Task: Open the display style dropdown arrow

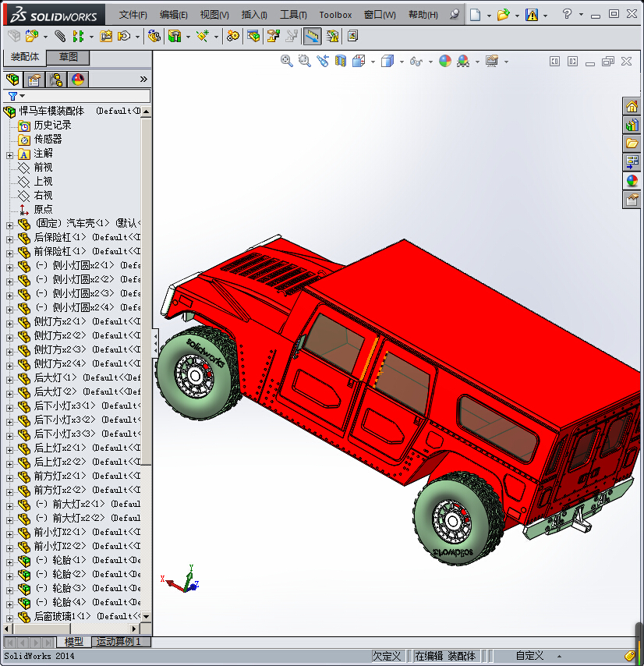Action: tap(402, 62)
